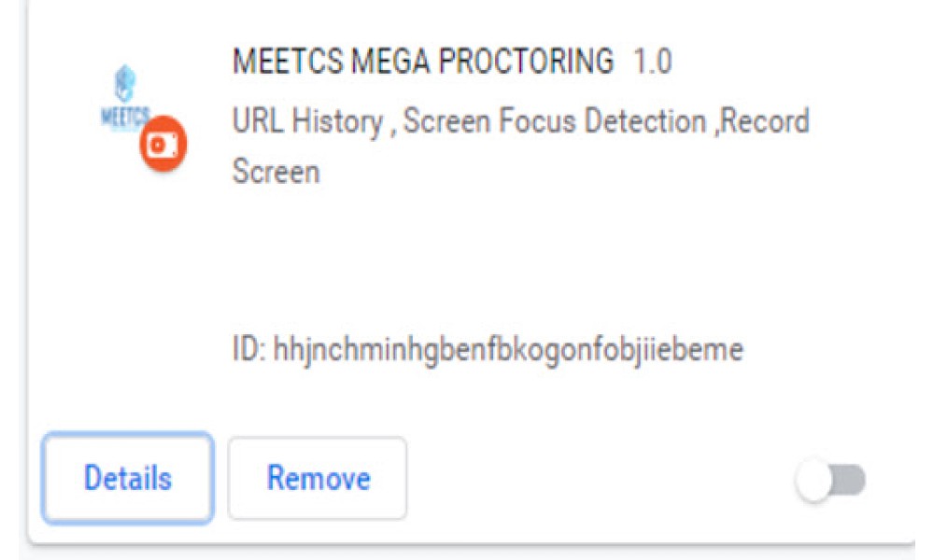Click the extension ID string hhjnchminhgbenfbkogonfobjiiebeme
This screenshot has height=560, width=934.
coord(508,350)
